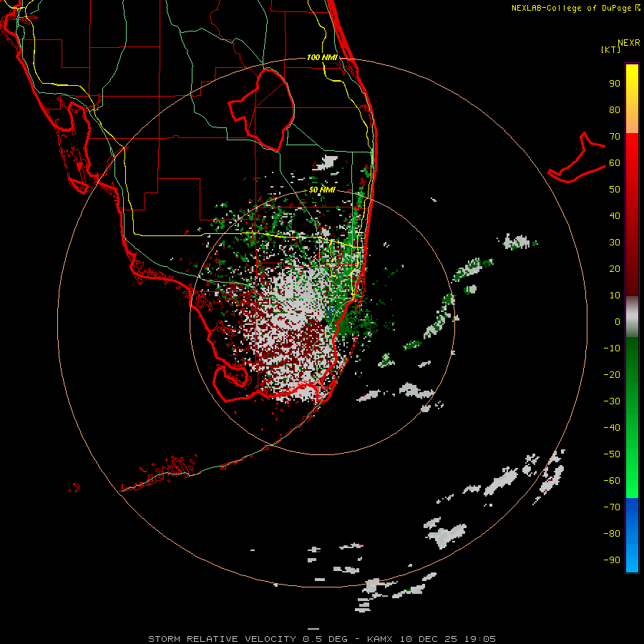Screen dimensions: 644x644
Task: Click the 80 value on the velocity scale
Action: click(x=615, y=110)
